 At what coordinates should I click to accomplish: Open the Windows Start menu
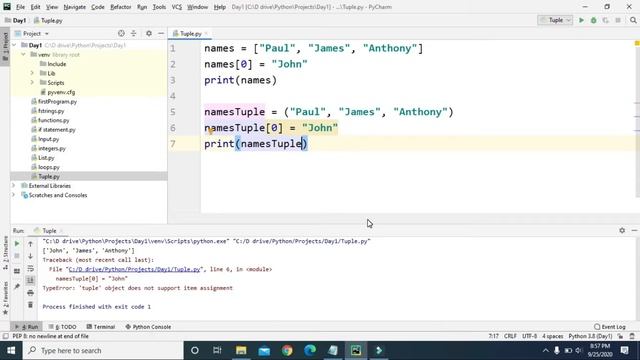(x=11, y=350)
